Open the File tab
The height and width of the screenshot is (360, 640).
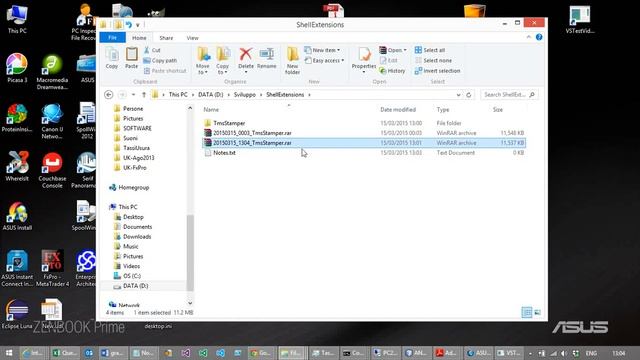(113, 38)
